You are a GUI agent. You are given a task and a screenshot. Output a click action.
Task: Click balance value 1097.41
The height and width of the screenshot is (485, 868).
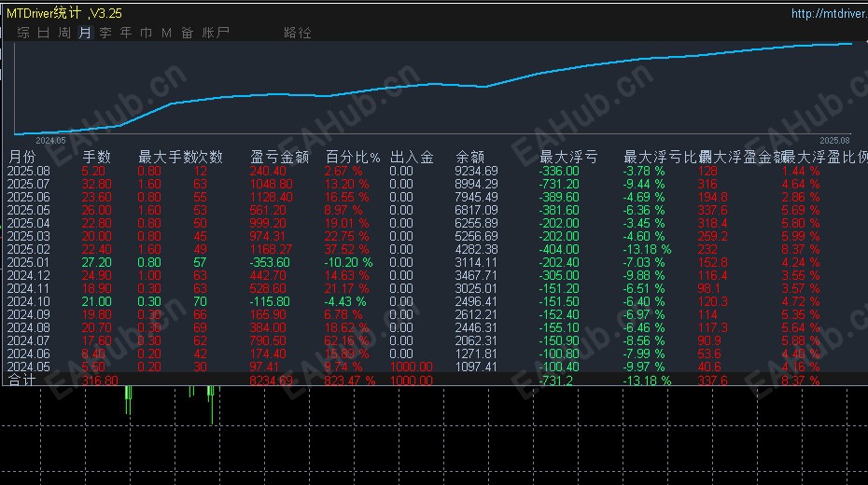coord(476,367)
